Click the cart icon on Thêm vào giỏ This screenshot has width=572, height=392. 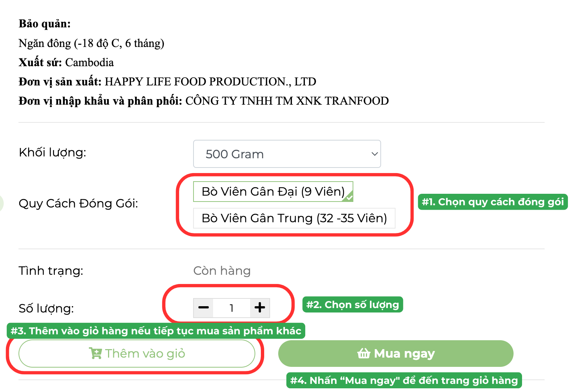pos(95,354)
